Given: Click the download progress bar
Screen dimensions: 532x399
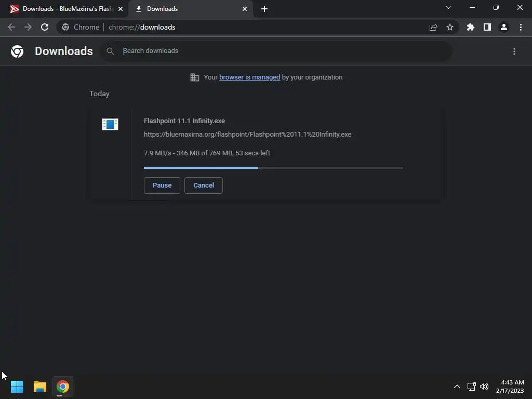Looking at the screenshot, I should 273,168.
